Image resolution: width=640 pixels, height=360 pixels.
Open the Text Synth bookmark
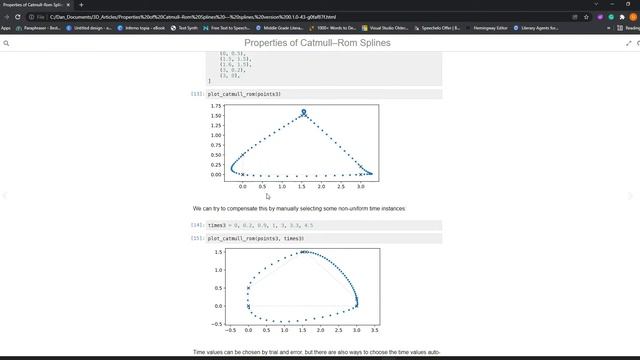pos(184,28)
